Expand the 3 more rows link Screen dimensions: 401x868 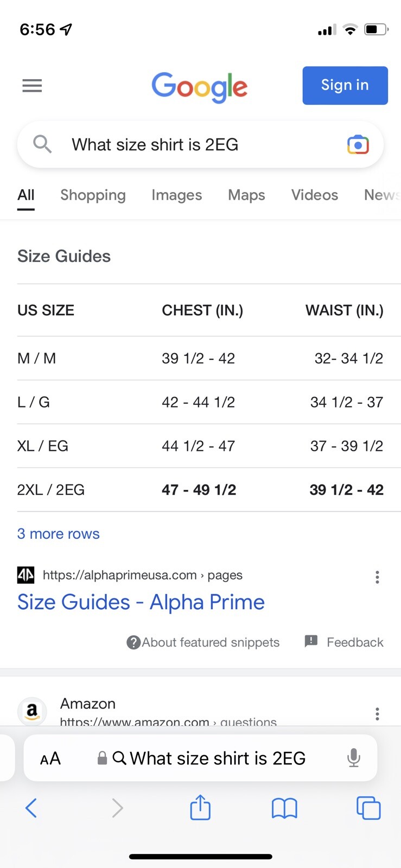point(59,534)
